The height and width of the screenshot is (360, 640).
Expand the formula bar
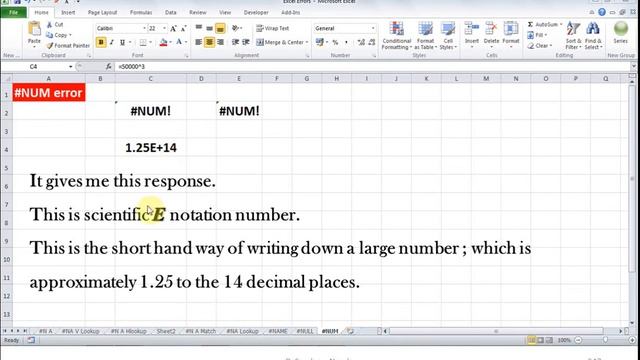[x=633, y=67]
